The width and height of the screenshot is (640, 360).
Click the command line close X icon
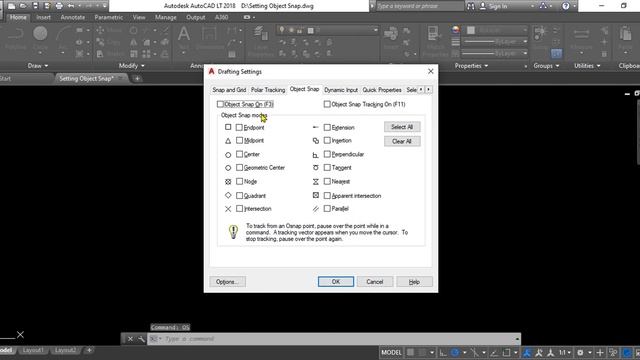point(130,339)
